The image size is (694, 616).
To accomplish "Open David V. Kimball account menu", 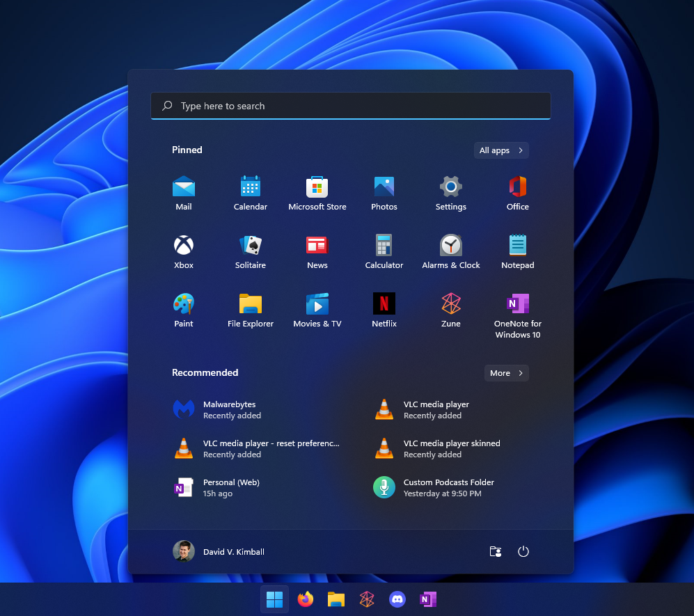I will [x=219, y=551].
